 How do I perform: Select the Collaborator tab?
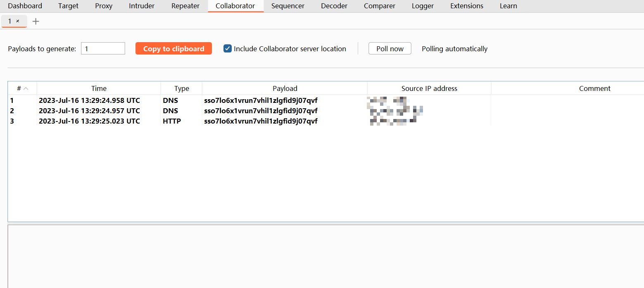[235, 6]
